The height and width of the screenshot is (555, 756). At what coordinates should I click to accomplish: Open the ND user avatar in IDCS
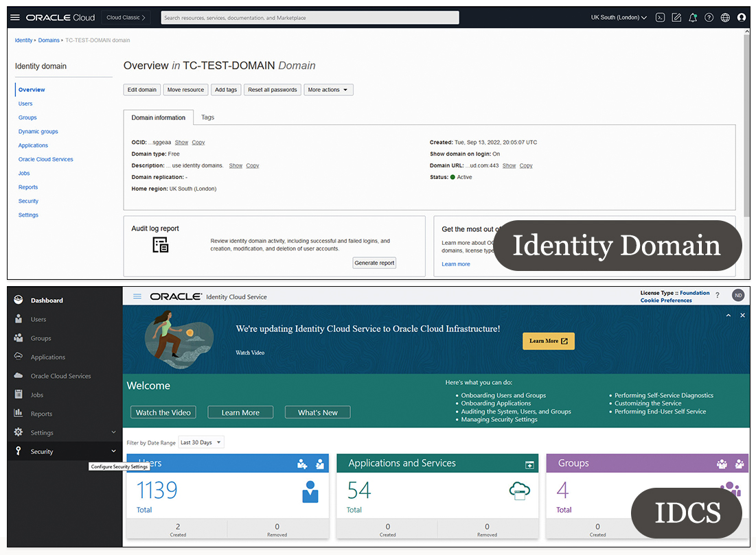click(x=738, y=295)
